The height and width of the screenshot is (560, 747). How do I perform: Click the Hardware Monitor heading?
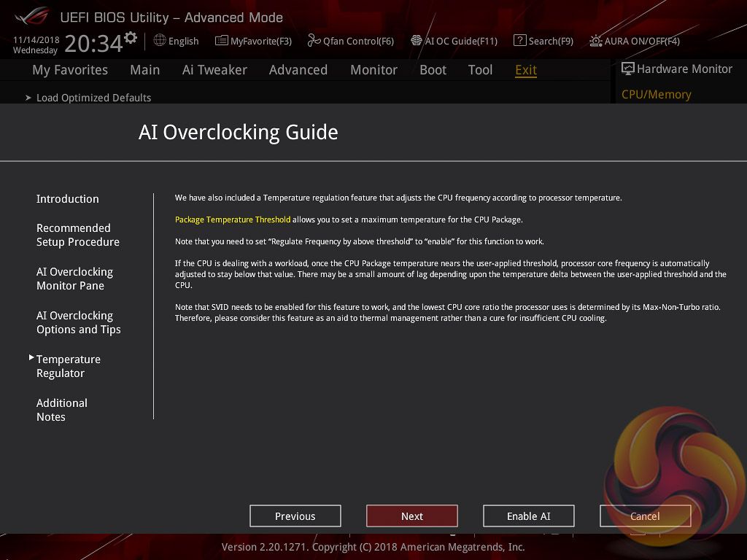coord(684,69)
